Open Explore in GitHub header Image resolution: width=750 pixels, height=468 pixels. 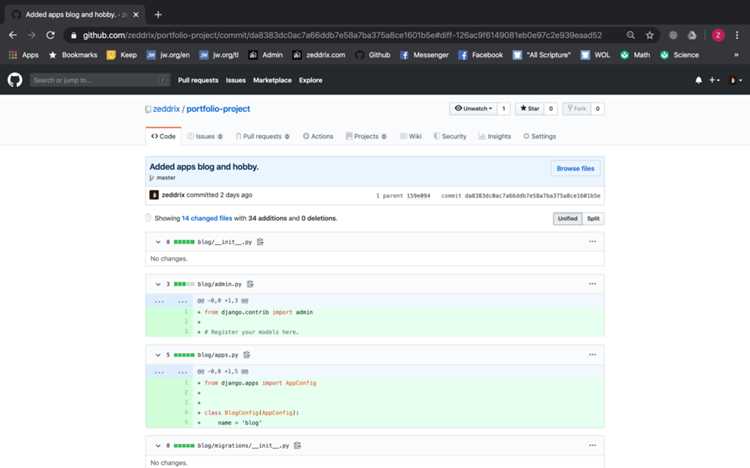coord(310,80)
